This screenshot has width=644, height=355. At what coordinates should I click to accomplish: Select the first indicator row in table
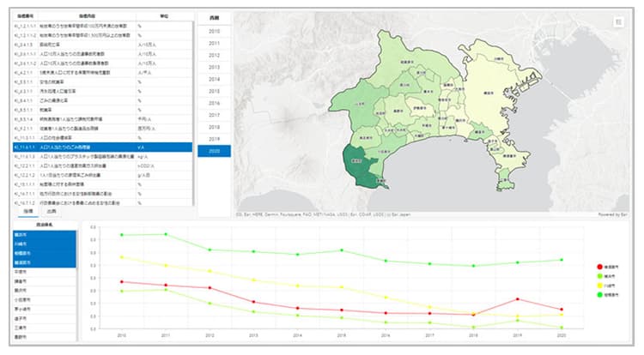click(103, 26)
